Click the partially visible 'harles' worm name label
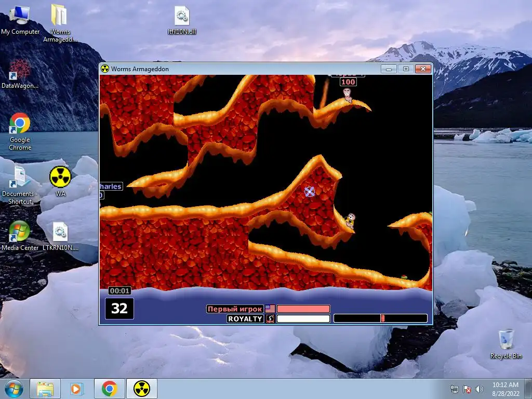 point(111,187)
